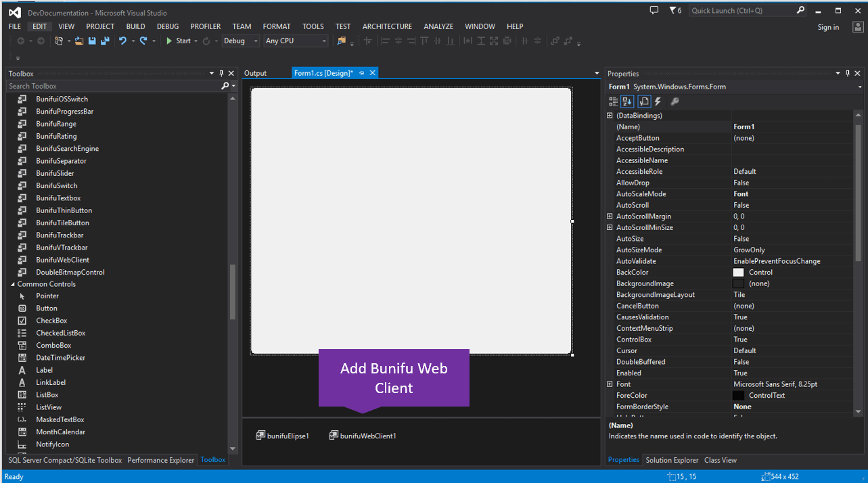The width and height of the screenshot is (868, 483).
Task: Open the document tabs list dropdown arrow
Action: 597,73
